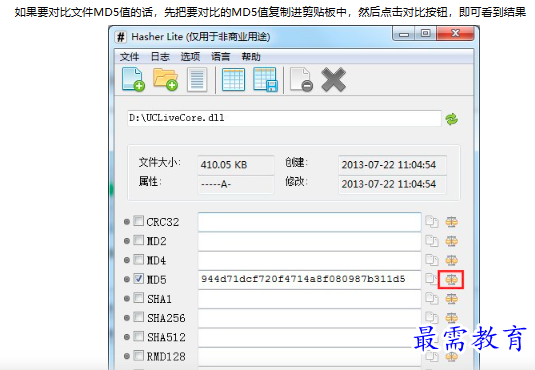Viewport: 535px width, 370px height.
Task: Open the 帮助 menu
Action: [x=251, y=56]
